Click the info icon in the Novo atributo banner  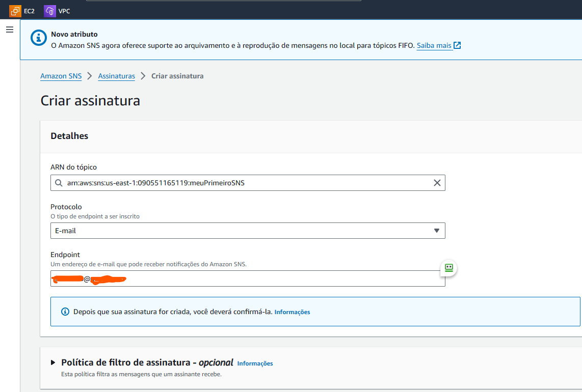tap(38, 38)
